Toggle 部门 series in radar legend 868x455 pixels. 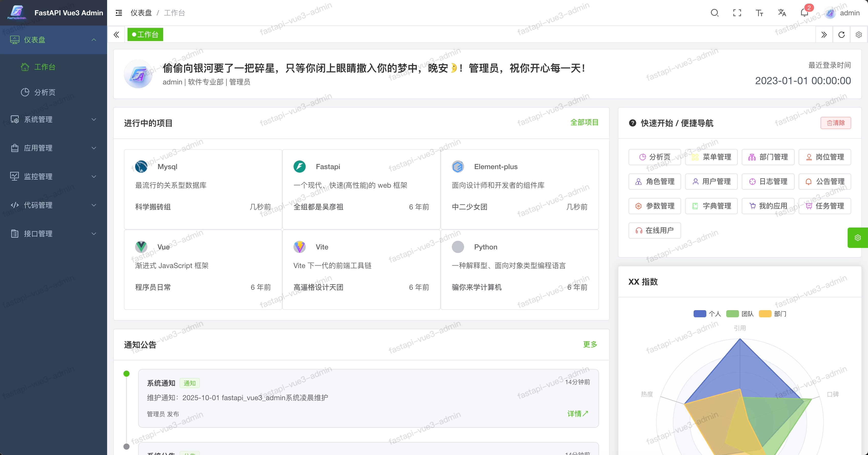coord(772,314)
